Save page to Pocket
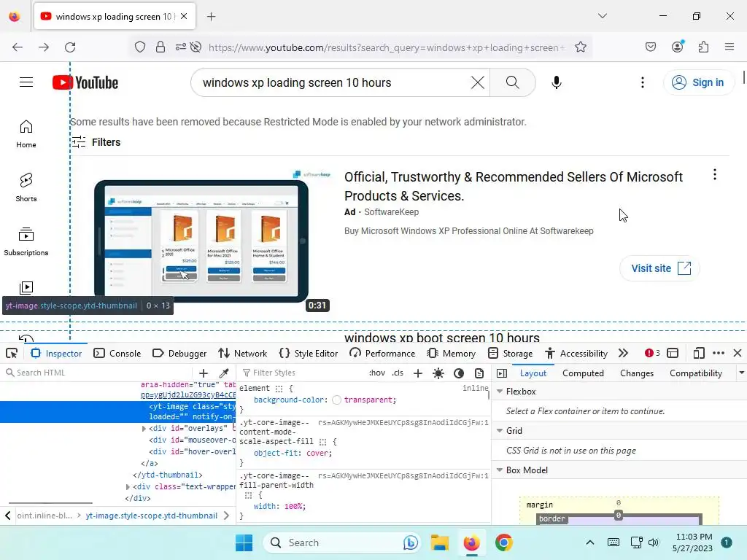747x560 pixels. pyautogui.click(x=651, y=47)
